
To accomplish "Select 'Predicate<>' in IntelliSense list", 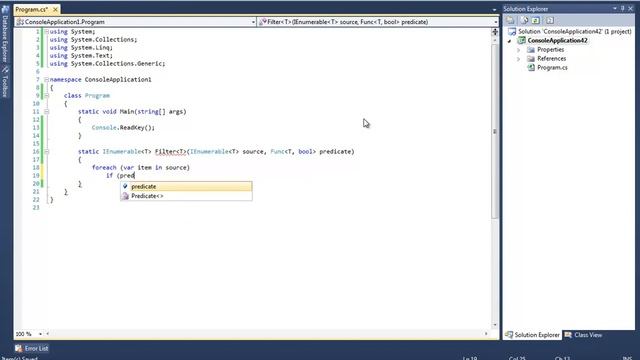I will click(x=186, y=196).
